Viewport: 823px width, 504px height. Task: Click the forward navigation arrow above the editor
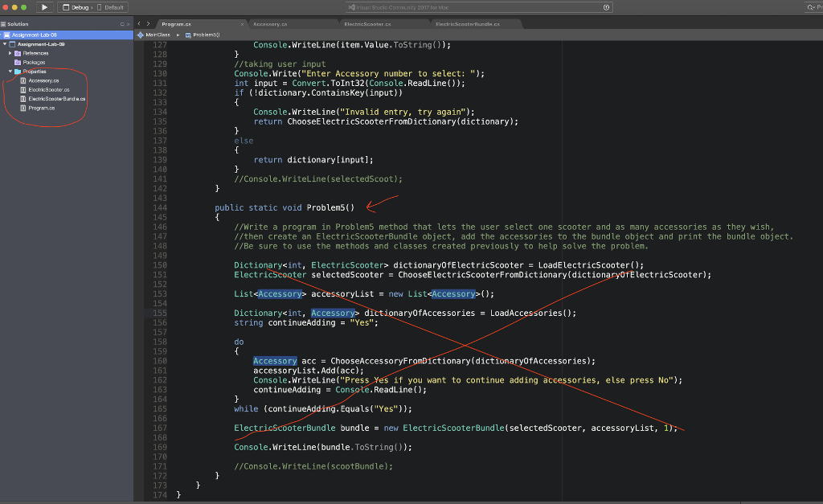pyautogui.click(x=148, y=24)
